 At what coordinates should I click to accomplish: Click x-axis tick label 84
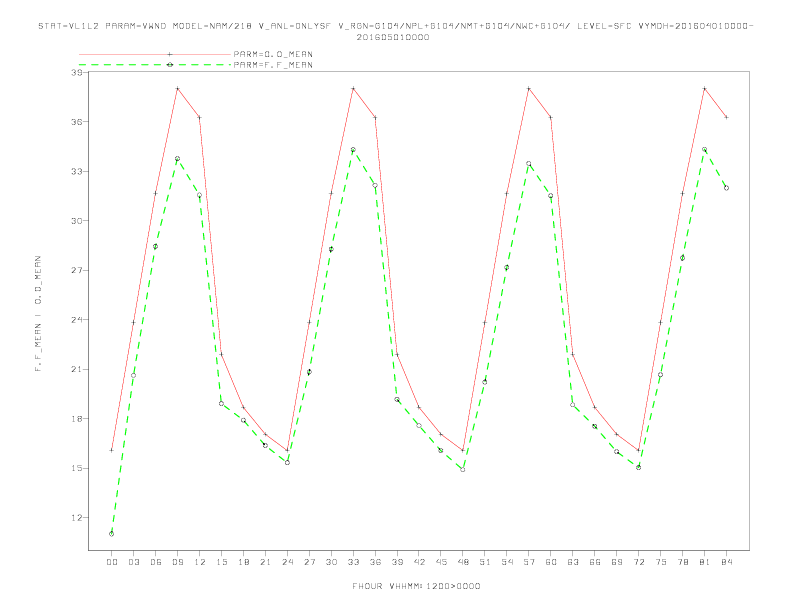click(x=726, y=562)
